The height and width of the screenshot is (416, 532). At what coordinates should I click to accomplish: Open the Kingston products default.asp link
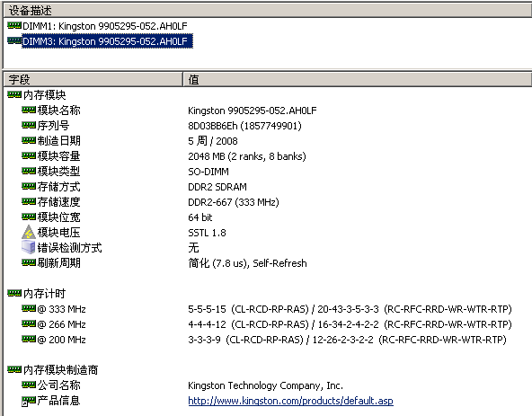click(290, 401)
